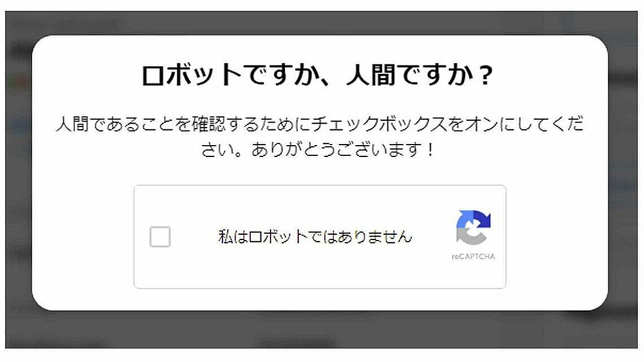Click the question mark ending the heading
The image size is (644, 362).
point(485,76)
